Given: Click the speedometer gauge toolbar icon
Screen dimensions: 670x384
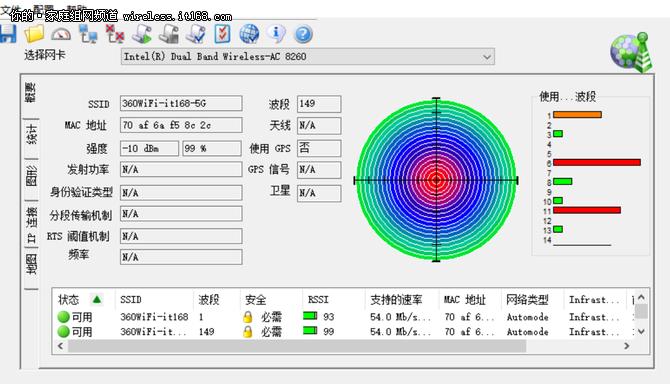Looking at the screenshot, I should point(61,34).
